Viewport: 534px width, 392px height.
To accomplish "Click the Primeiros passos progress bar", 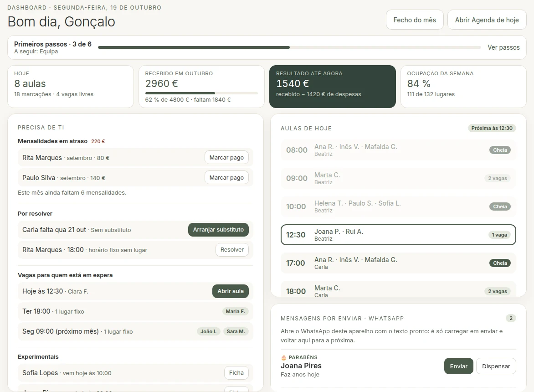I will click(289, 47).
